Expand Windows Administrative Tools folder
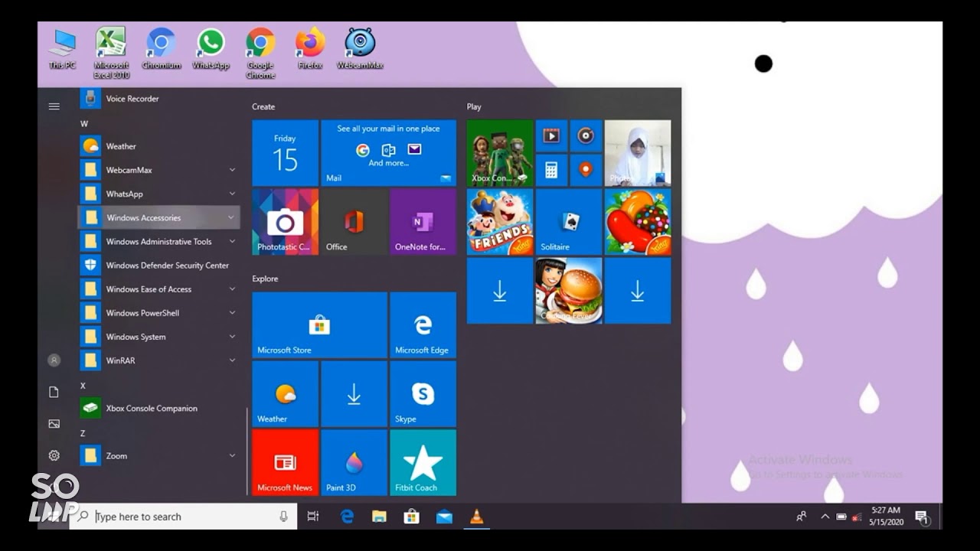This screenshot has height=551, width=980. click(x=159, y=241)
